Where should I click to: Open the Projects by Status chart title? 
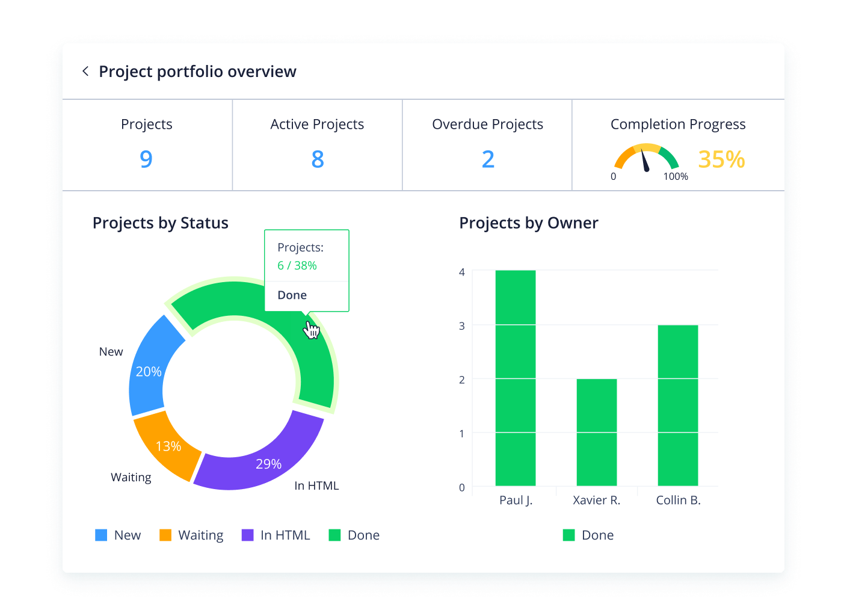click(160, 223)
